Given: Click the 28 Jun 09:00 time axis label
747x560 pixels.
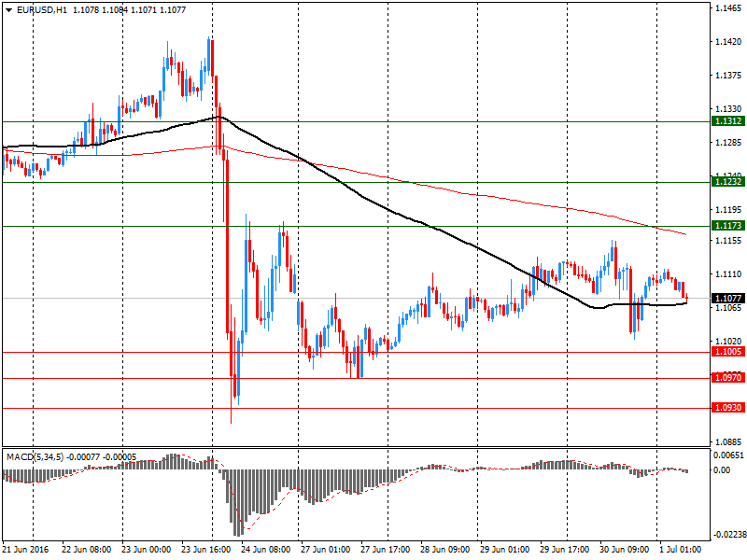Looking at the screenshot, I should pos(445,550).
